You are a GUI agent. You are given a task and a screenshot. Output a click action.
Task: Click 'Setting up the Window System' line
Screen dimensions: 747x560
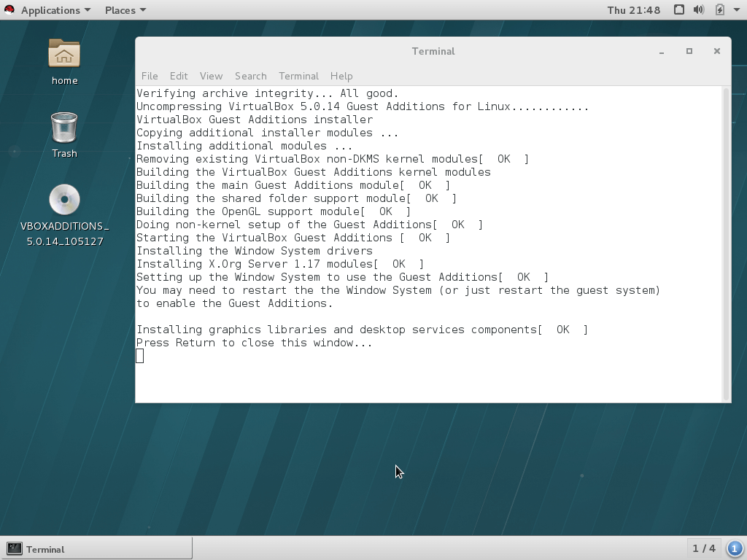[343, 277]
